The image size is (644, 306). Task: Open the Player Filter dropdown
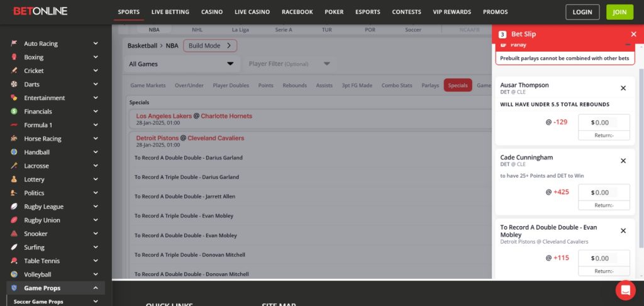(289, 64)
